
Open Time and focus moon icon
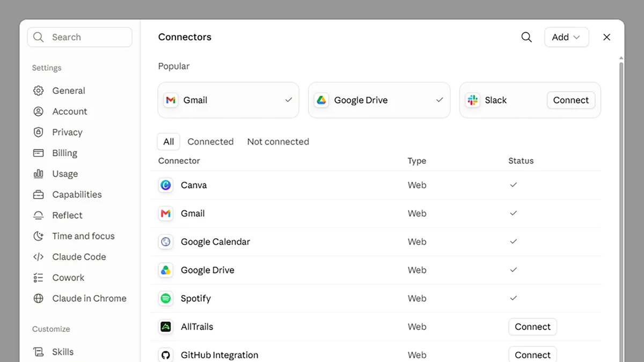click(38, 236)
